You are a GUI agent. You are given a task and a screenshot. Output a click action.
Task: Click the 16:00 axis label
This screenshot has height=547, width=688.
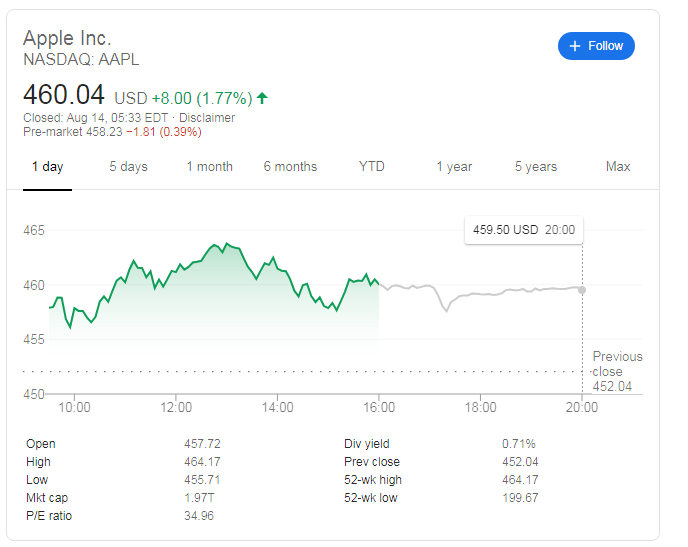[379, 407]
